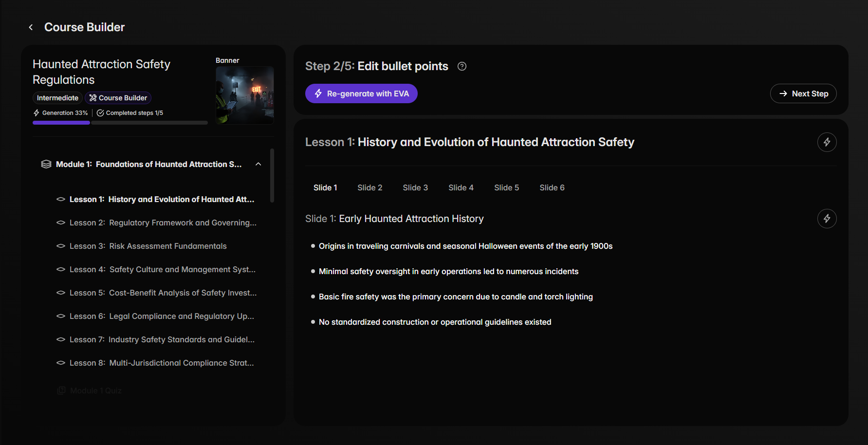Go back using the arrow beside Course Builder
Viewport: 868px width, 445px height.
31,27
